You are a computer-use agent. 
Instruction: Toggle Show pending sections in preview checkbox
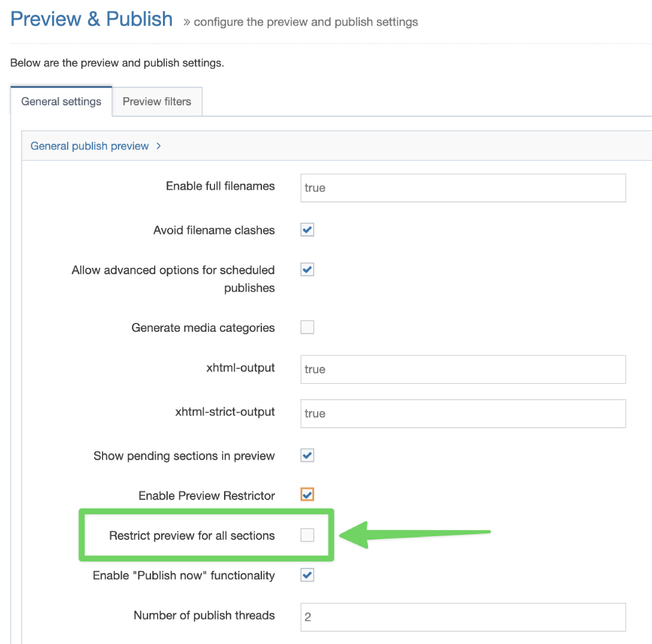307,456
